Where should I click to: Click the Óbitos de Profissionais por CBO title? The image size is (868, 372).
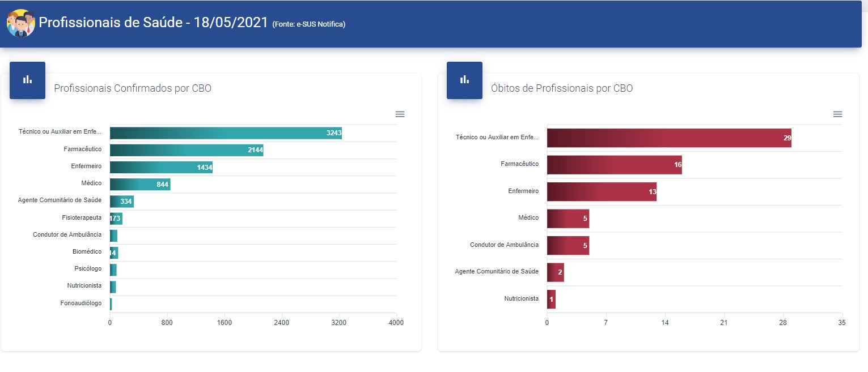[561, 88]
